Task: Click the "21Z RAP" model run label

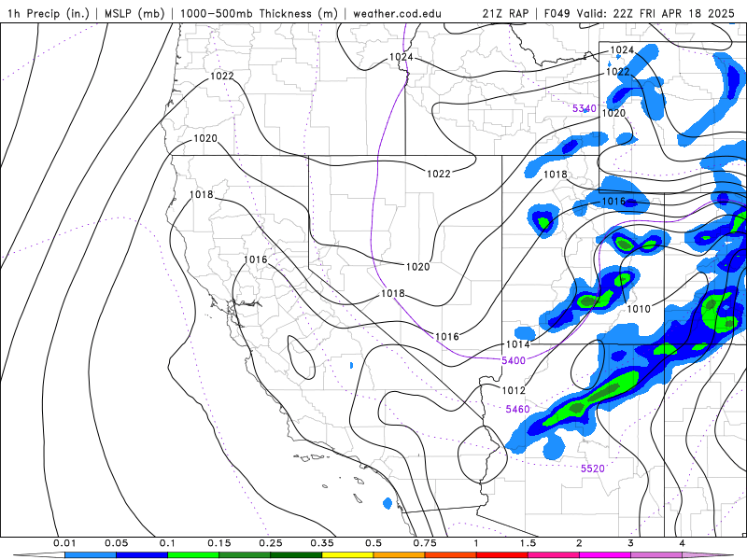Action: point(505,13)
